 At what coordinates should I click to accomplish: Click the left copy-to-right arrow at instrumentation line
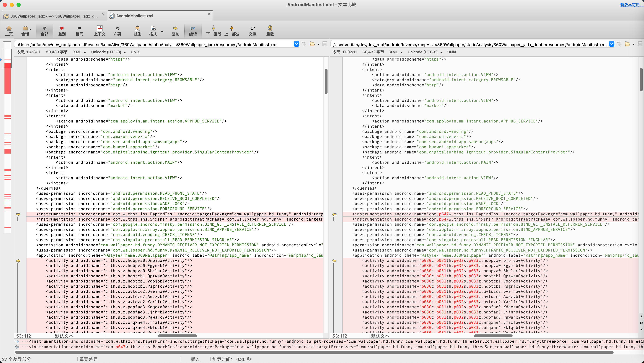(x=18, y=214)
